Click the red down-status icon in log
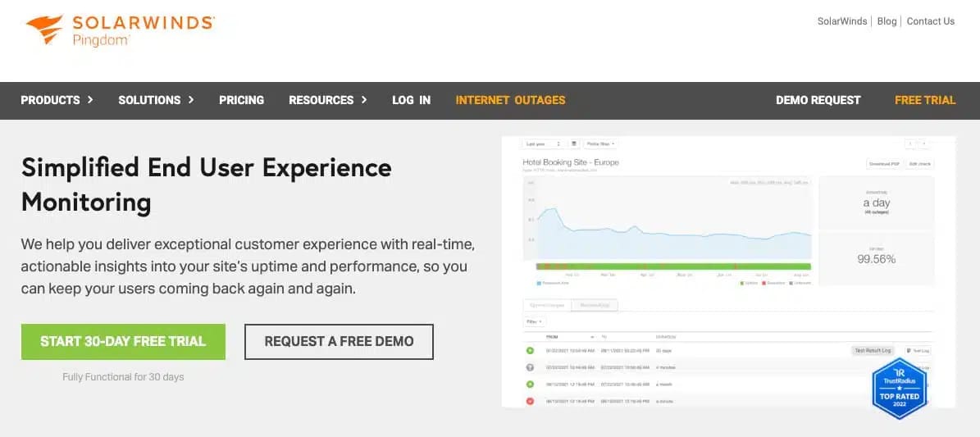 (530, 401)
